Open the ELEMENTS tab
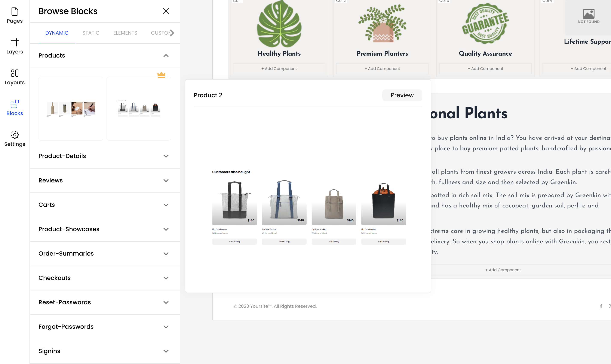This screenshot has width=611, height=364. tap(125, 33)
